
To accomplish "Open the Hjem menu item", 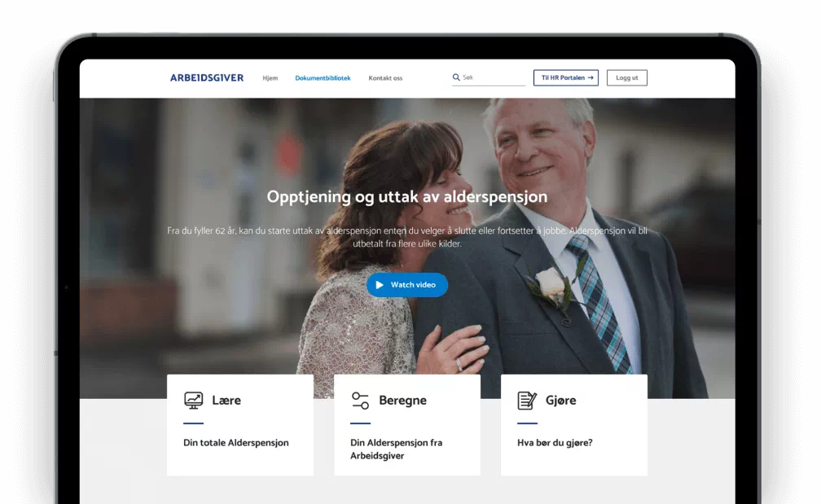I will coord(270,78).
